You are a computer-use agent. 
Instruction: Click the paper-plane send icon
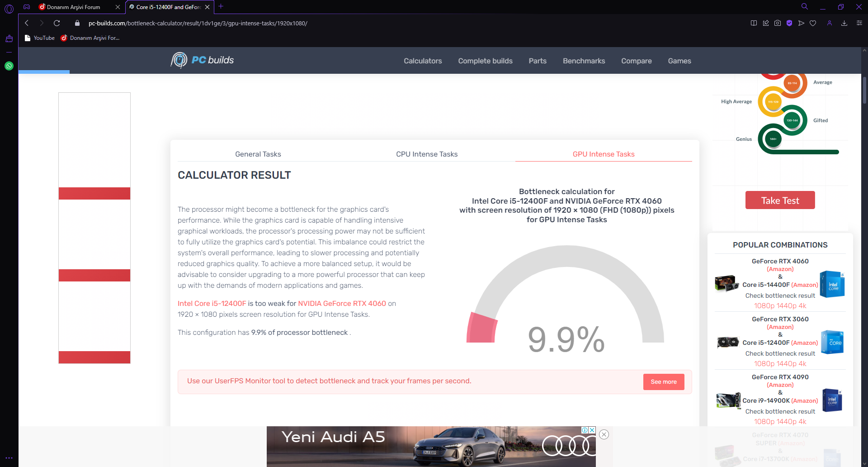click(x=801, y=23)
